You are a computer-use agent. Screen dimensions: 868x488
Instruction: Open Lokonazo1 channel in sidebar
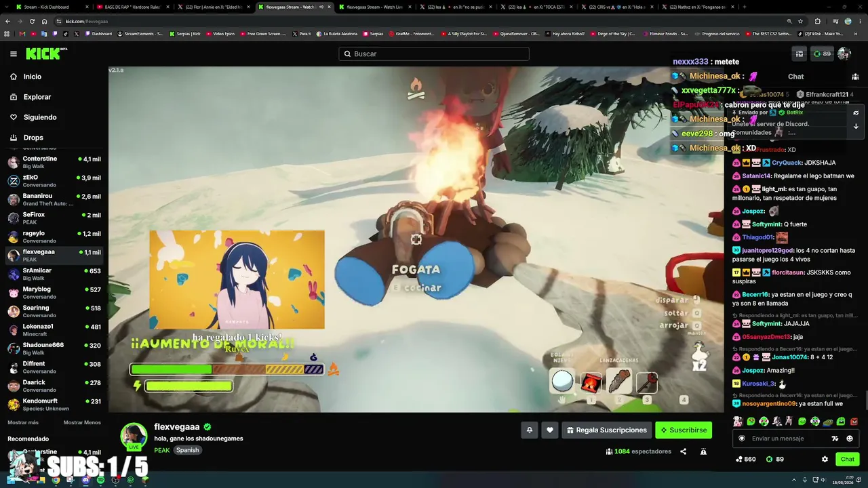pyautogui.click(x=54, y=330)
